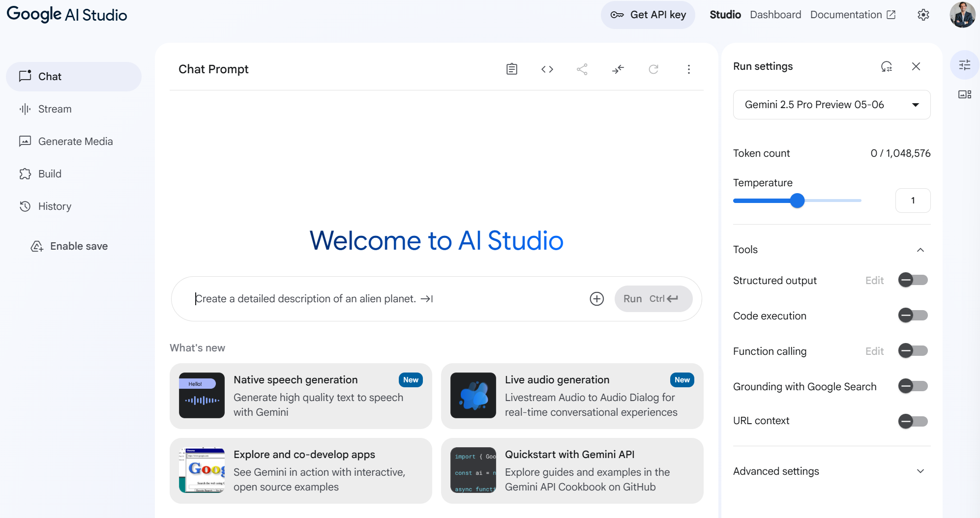Turn on Grounding with Google Search
The height and width of the screenshot is (518, 980).
913,386
